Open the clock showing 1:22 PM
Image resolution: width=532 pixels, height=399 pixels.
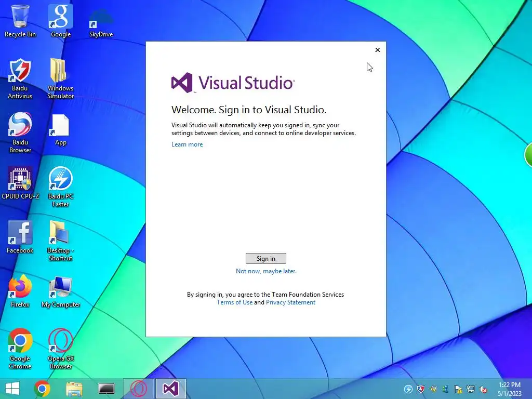coord(509,389)
